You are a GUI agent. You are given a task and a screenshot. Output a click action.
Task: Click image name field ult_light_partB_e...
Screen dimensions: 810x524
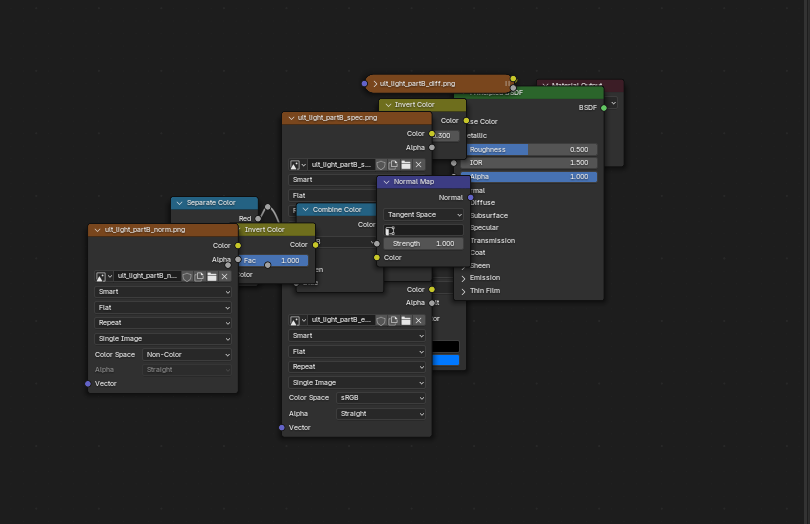341,320
